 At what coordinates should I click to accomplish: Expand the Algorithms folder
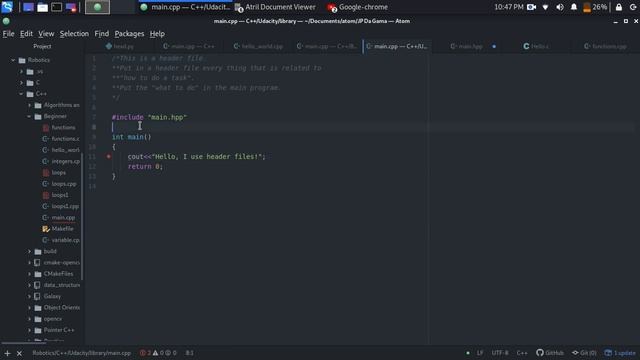coord(29,105)
